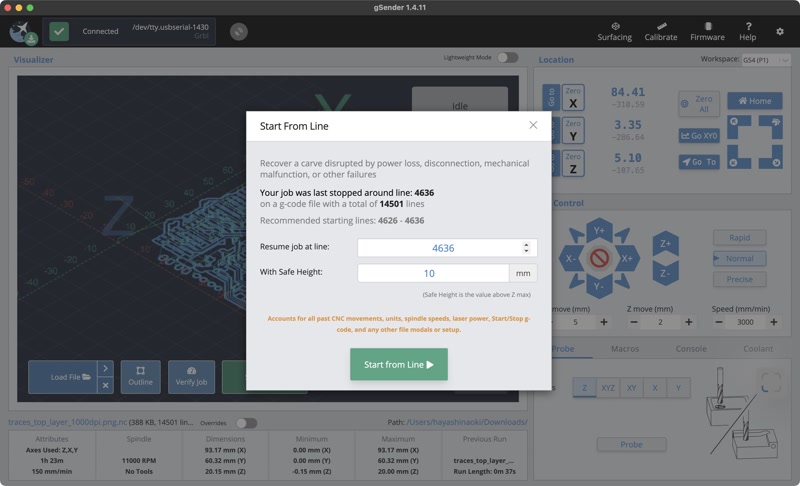Click the Go To button
This screenshot has height=486, width=800.
click(x=699, y=162)
